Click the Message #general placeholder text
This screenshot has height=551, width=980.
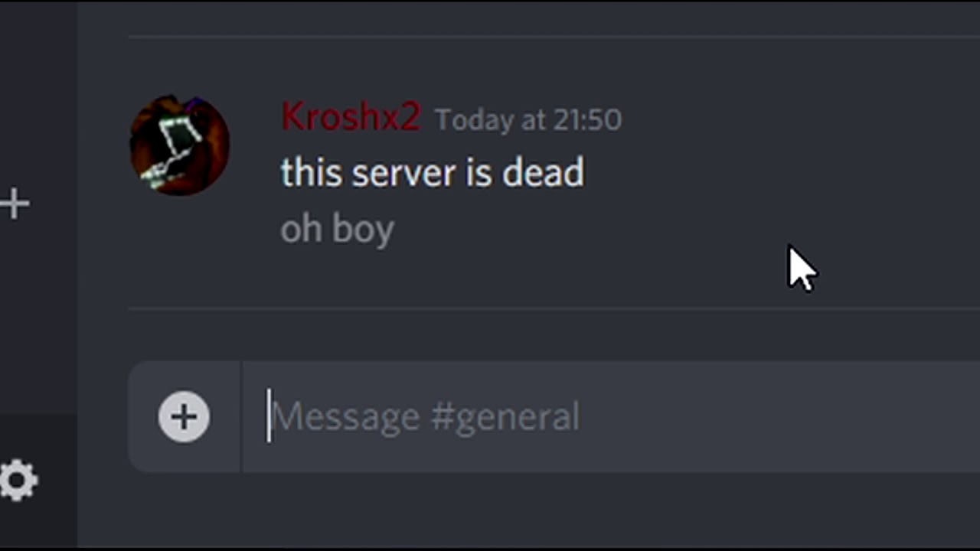426,418
